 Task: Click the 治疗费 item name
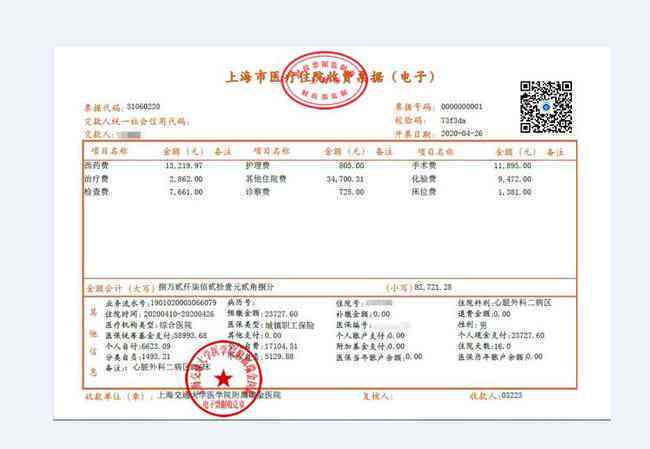[96, 179]
